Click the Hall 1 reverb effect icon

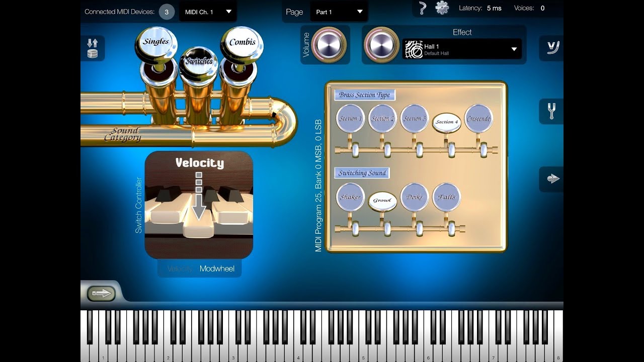(414, 49)
